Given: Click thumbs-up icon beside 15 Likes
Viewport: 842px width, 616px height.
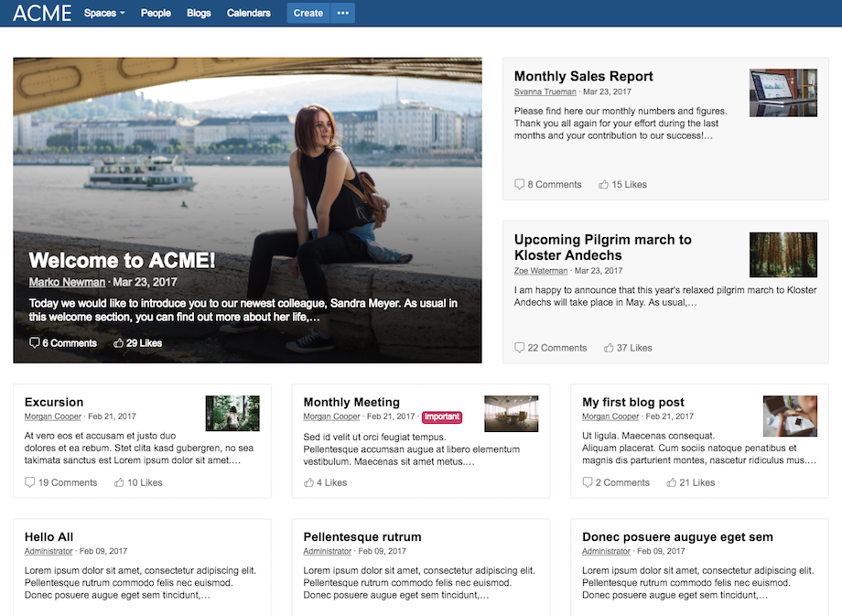Looking at the screenshot, I should (x=603, y=184).
